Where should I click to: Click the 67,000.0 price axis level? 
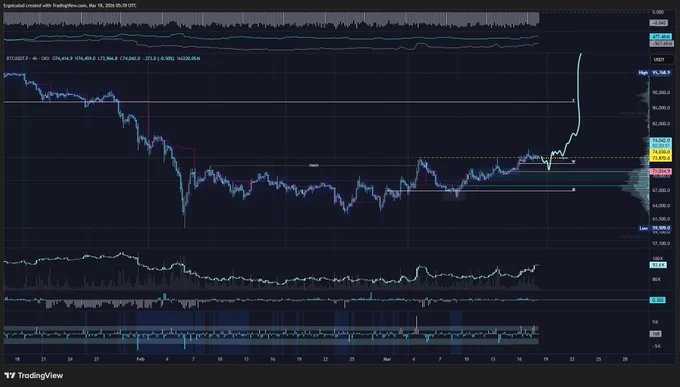tap(661, 190)
